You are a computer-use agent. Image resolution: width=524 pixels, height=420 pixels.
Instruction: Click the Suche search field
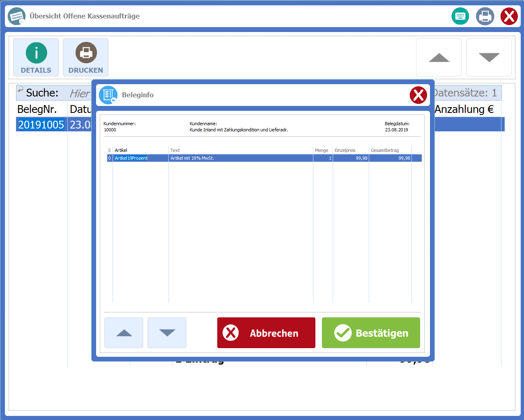pyautogui.click(x=79, y=93)
